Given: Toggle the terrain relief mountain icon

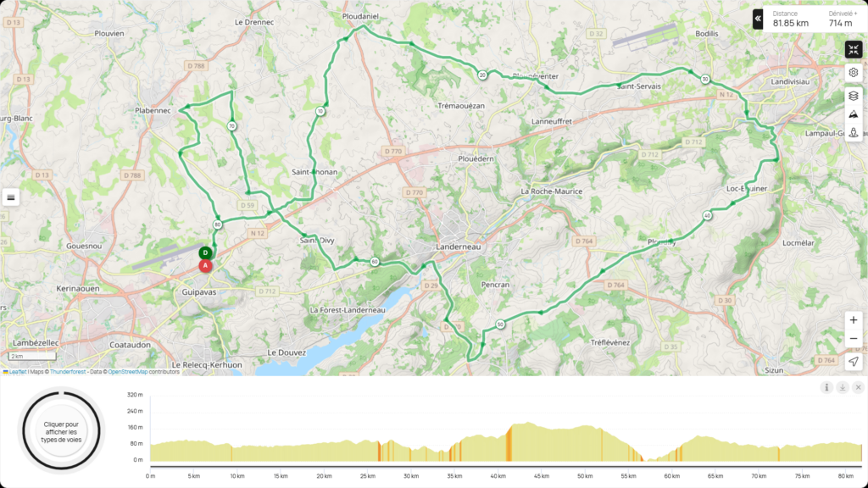Looking at the screenshot, I should [x=853, y=114].
